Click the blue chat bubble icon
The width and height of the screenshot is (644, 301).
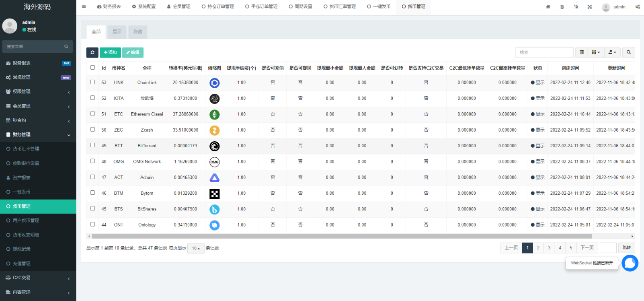[x=630, y=263]
